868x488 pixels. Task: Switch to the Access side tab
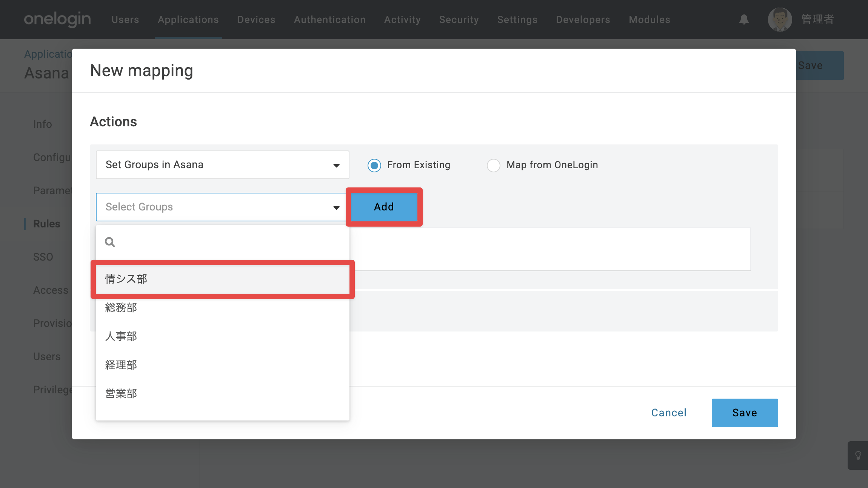pyautogui.click(x=51, y=290)
